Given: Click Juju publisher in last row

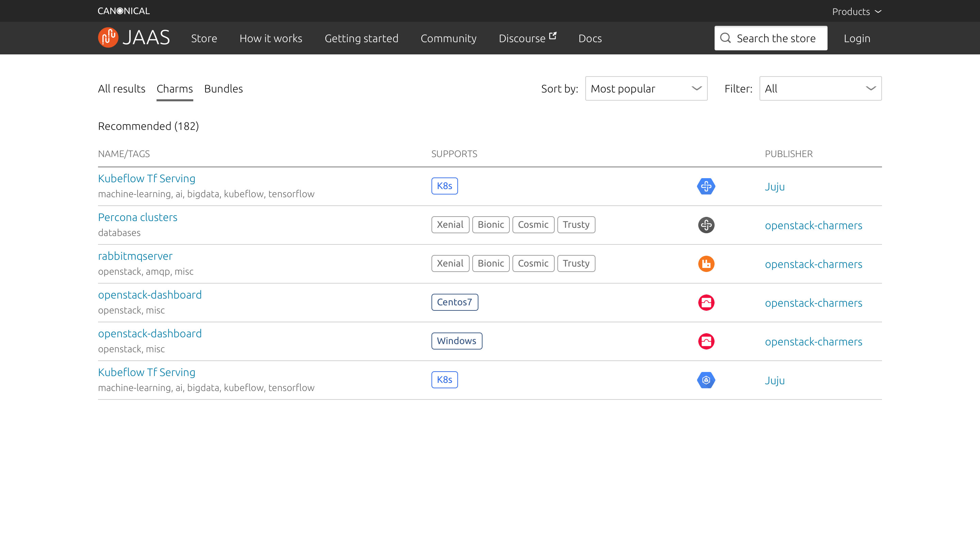Looking at the screenshot, I should [774, 380].
